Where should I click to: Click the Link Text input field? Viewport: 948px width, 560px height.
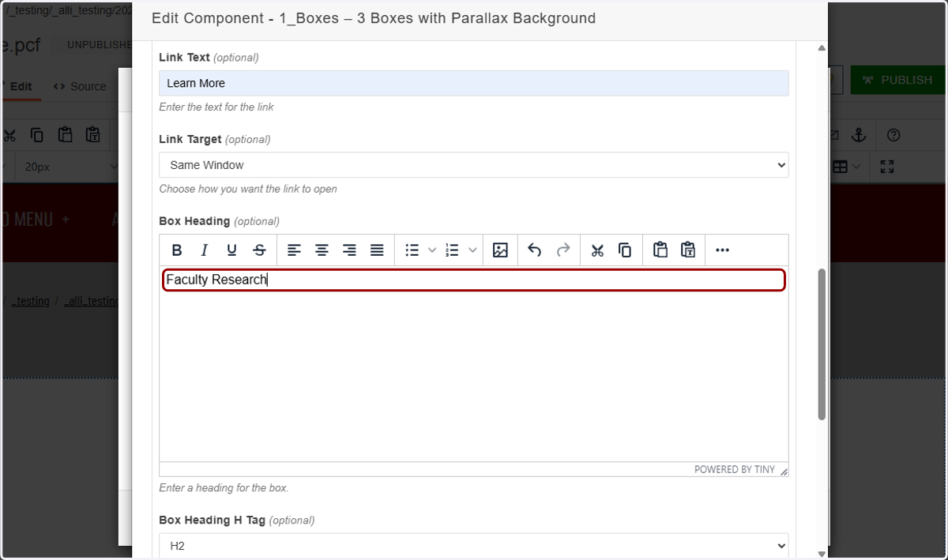tap(474, 83)
